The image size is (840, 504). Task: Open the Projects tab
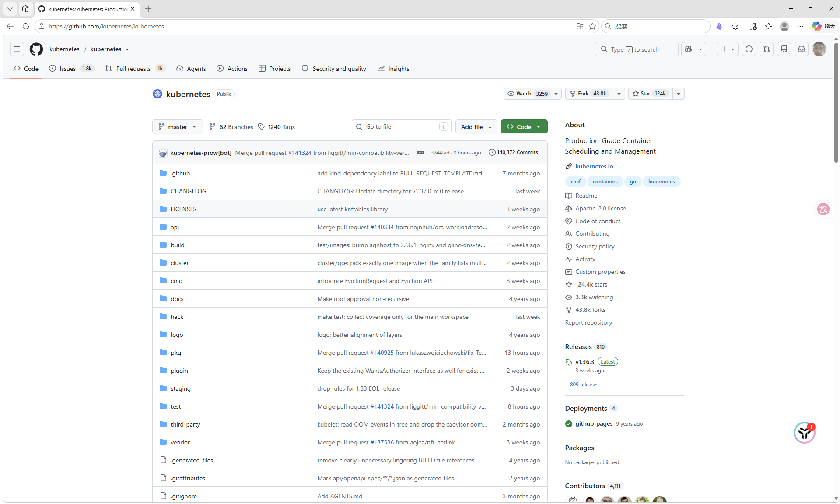pyautogui.click(x=275, y=69)
